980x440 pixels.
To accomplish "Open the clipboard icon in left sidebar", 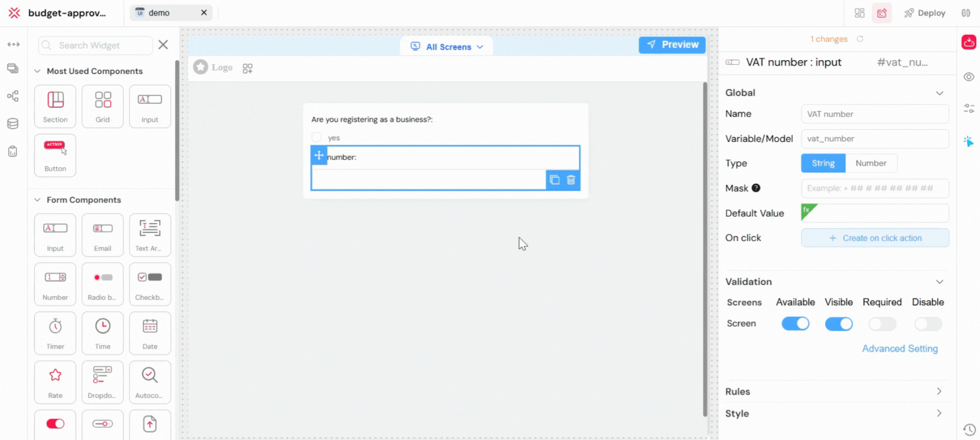I will click(x=13, y=151).
